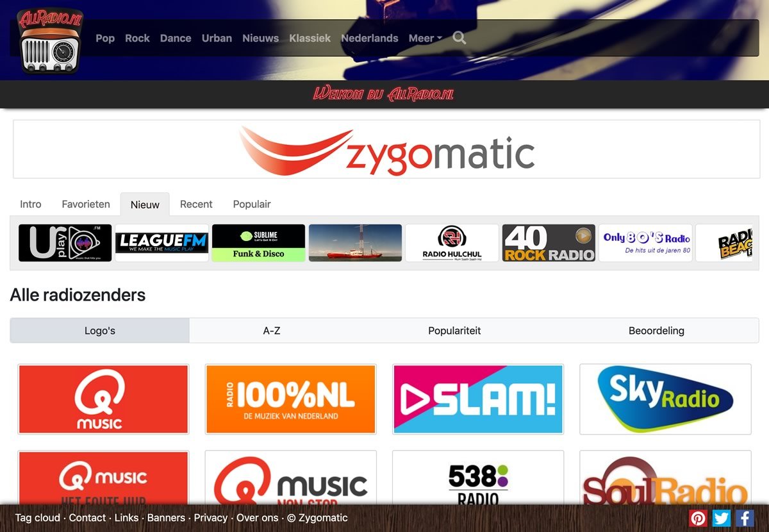Image resolution: width=769 pixels, height=532 pixels.
Task: Open the Banners footer link
Action: [x=166, y=518]
